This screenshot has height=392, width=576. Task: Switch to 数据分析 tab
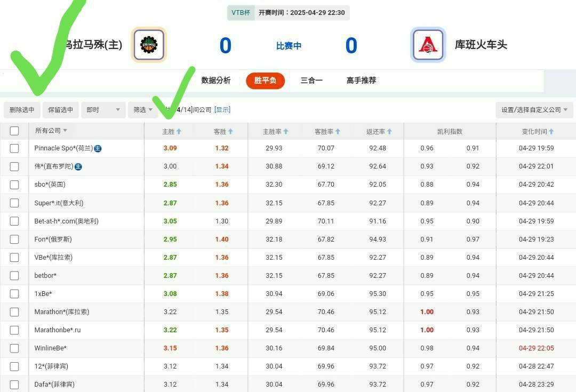tap(215, 81)
